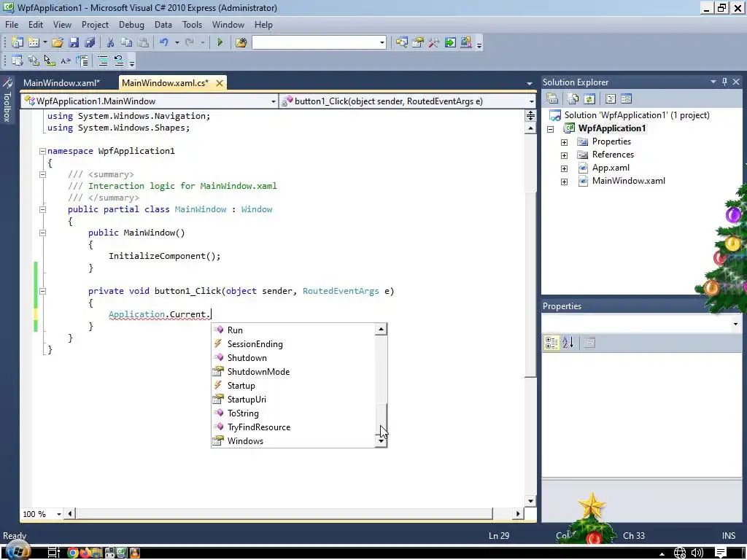
Task: Expand the App.xaml node
Action: coord(564,168)
